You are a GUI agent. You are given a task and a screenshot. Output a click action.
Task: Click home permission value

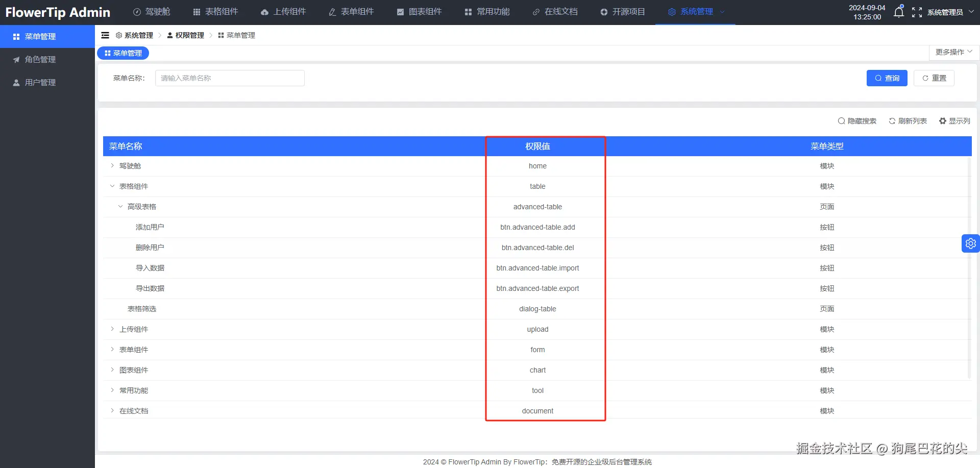tap(537, 166)
